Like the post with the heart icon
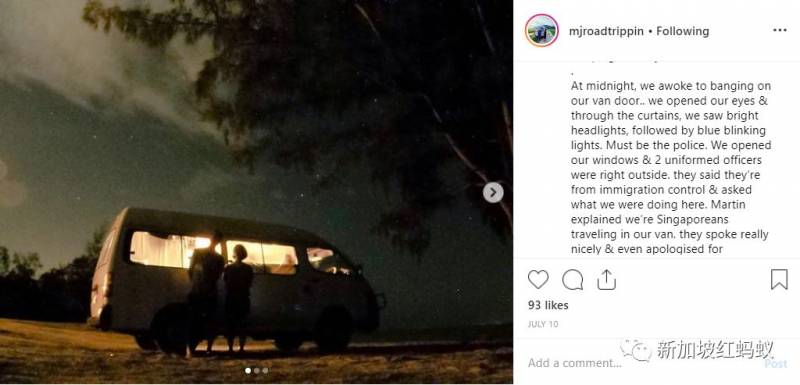The image size is (800, 385). pos(538,279)
